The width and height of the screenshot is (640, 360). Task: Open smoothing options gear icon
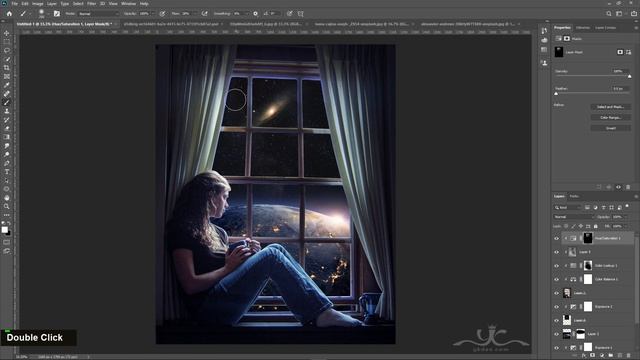pos(256,13)
